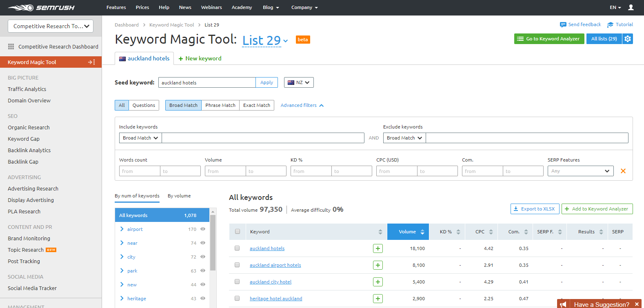The height and width of the screenshot is (308, 644).
Task: Switch to By volume tab
Action: pyautogui.click(x=179, y=196)
